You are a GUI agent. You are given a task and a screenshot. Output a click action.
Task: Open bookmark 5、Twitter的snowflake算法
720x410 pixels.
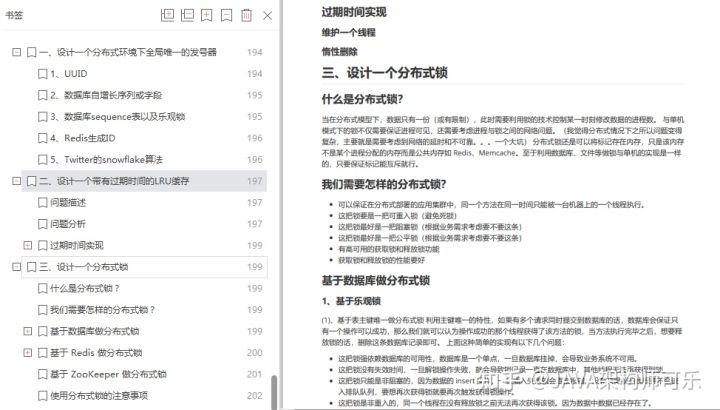107,160
